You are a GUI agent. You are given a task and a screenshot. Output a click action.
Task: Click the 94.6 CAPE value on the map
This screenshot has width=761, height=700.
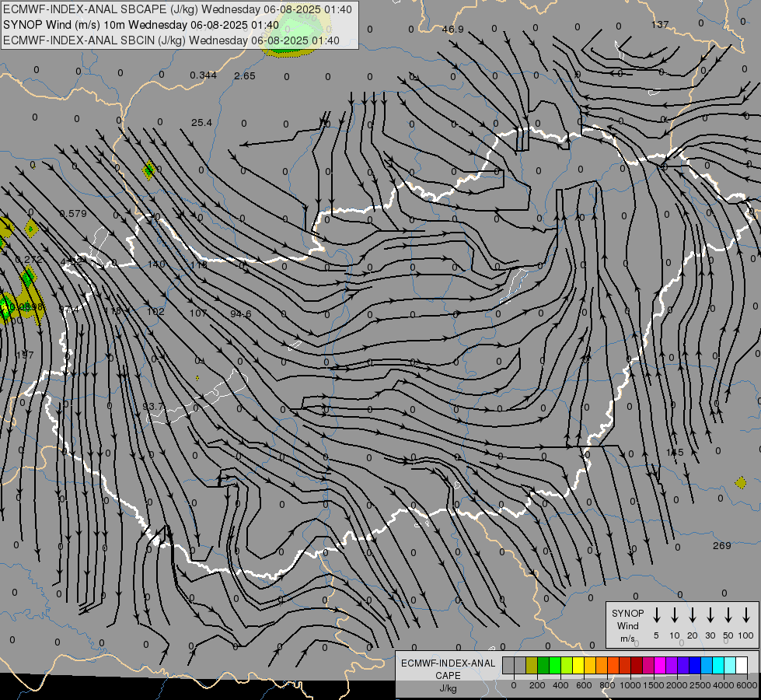(241, 314)
